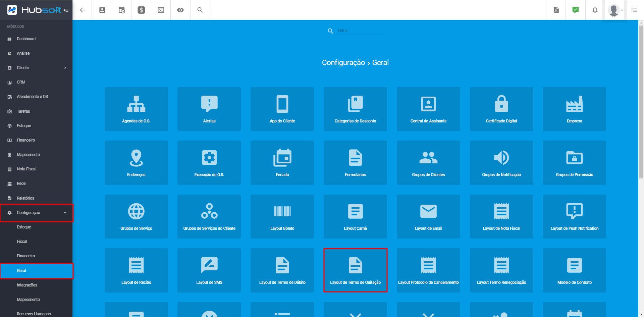The width and height of the screenshot is (644, 317).
Task: Open Modelo de Contrato tile
Action: [574, 270]
